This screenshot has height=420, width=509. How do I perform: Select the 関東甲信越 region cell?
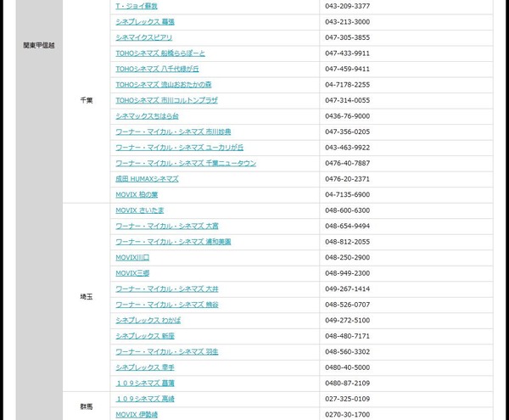39,46
